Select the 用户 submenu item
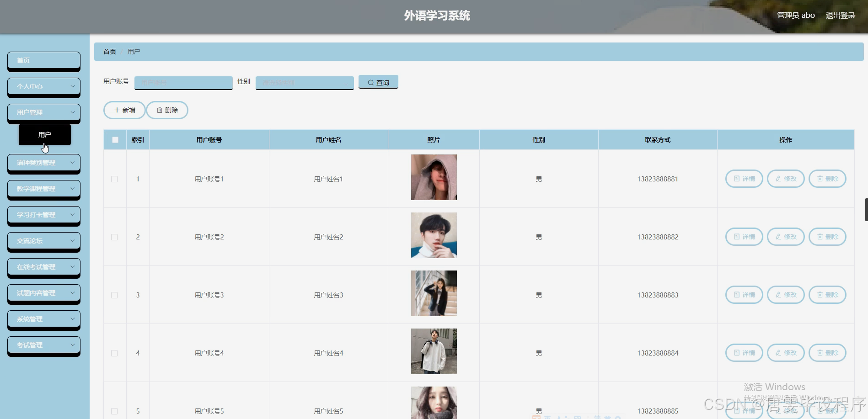Image resolution: width=868 pixels, height=419 pixels. pos(45,135)
